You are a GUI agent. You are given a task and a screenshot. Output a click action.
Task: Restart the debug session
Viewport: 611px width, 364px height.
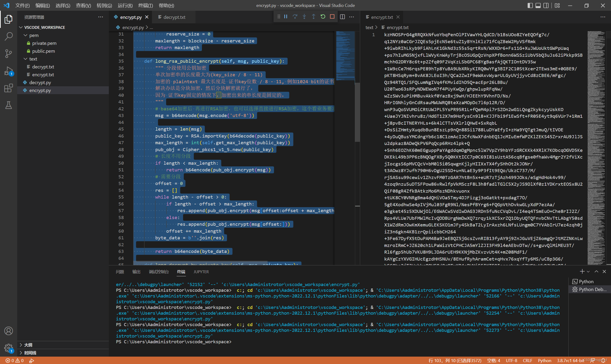tap(323, 17)
